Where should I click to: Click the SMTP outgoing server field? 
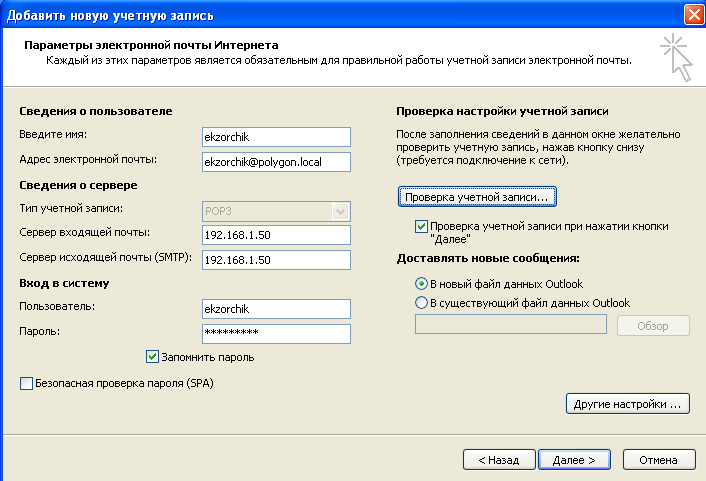click(x=276, y=260)
